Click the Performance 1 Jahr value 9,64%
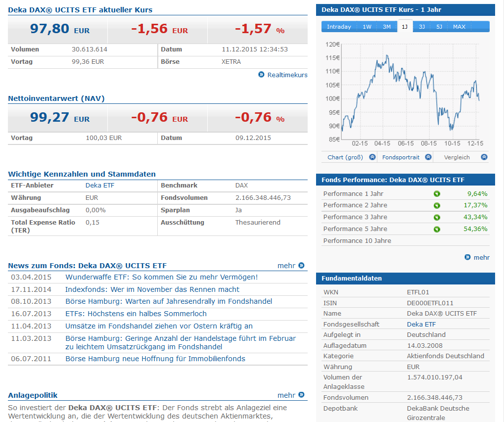The image size is (504, 422). coord(477,193)
